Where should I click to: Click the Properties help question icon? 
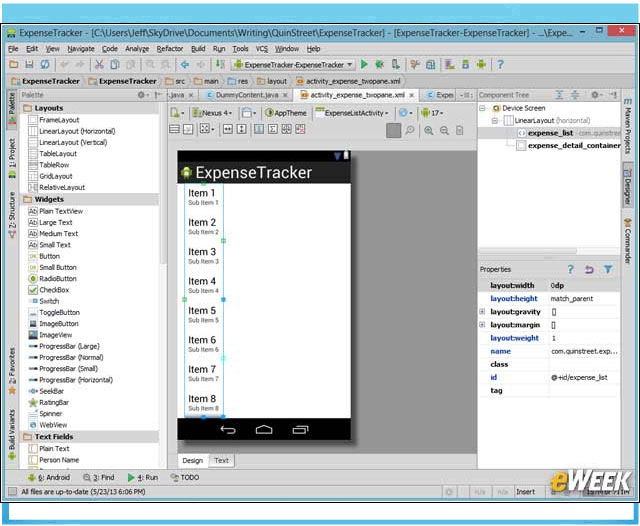coord(570,269)
